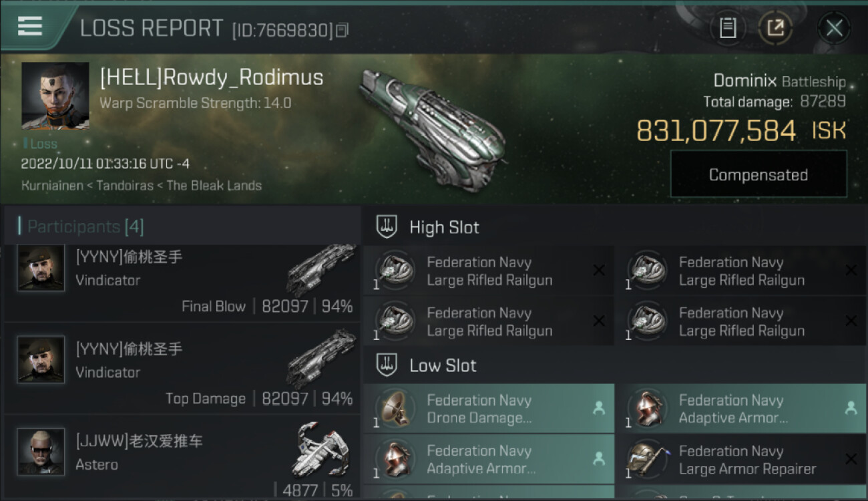Close the loss report window

(834, 28)
